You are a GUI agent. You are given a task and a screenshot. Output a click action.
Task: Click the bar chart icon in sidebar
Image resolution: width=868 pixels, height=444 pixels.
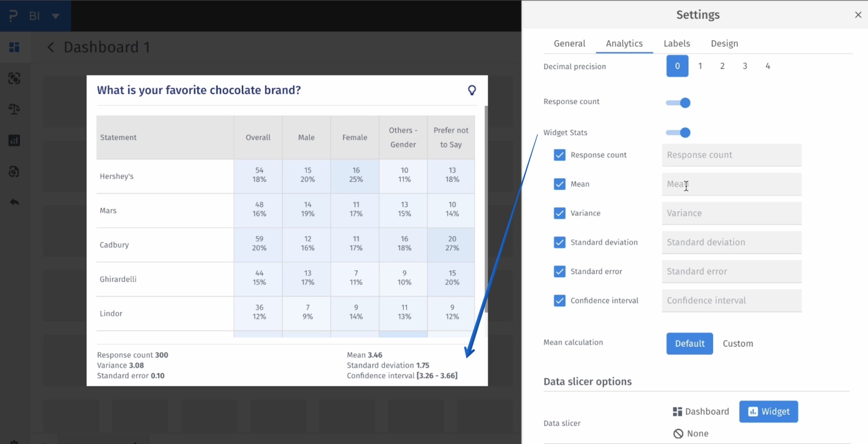tap(14, 141)
